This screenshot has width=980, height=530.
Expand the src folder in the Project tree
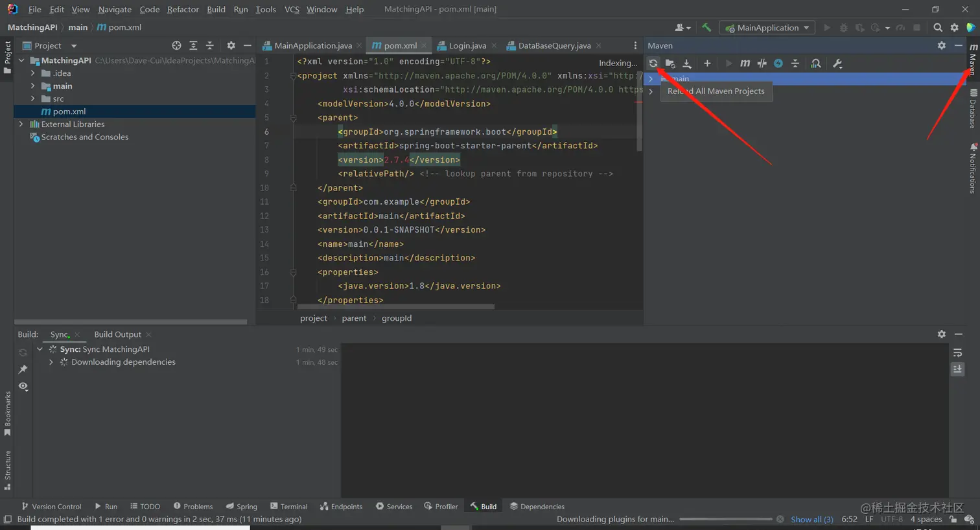tap(34, 98)
